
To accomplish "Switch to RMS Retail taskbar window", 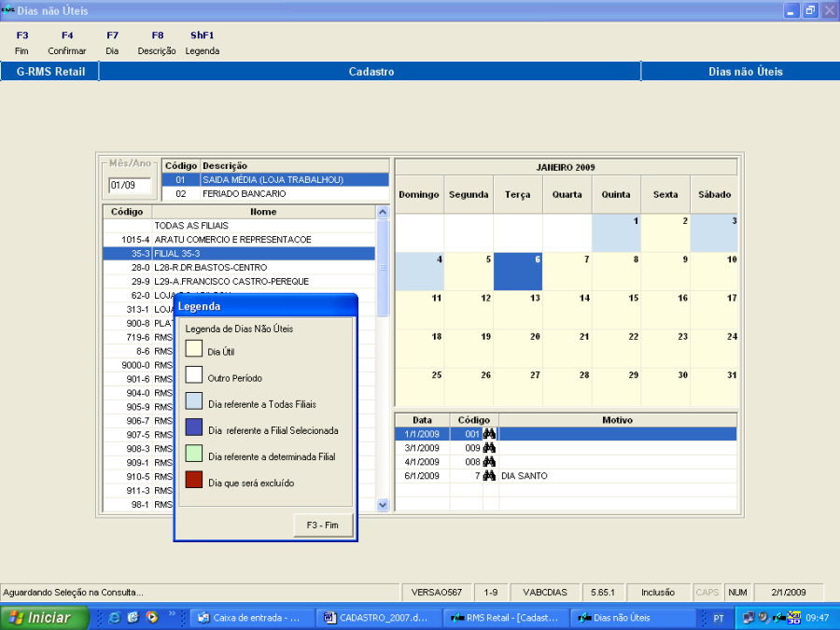I will pyautogui.click(x=505, y=618).
